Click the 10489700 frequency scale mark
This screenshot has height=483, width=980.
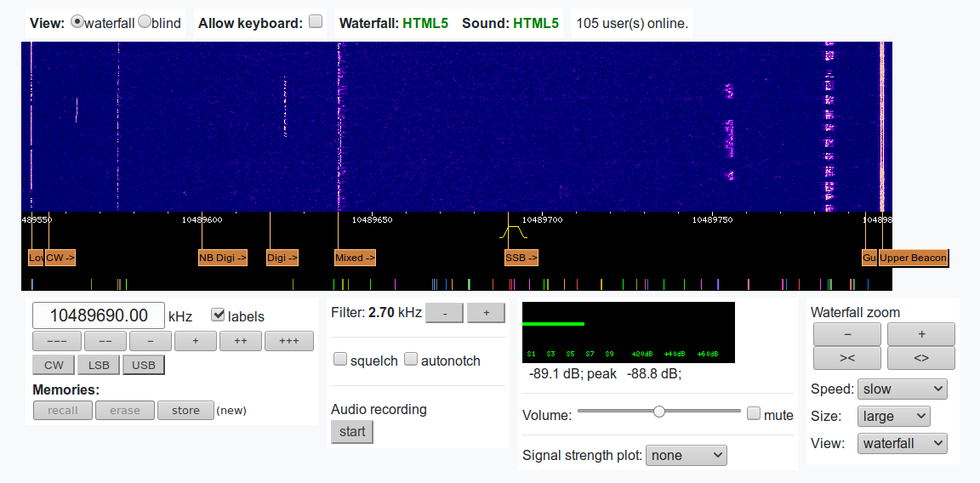point(543,220)
